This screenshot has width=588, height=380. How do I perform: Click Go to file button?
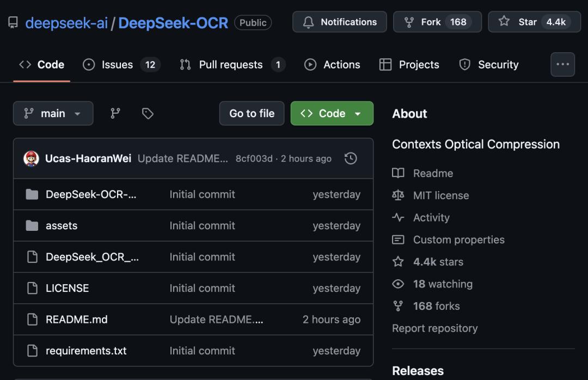tap(252, 113)
